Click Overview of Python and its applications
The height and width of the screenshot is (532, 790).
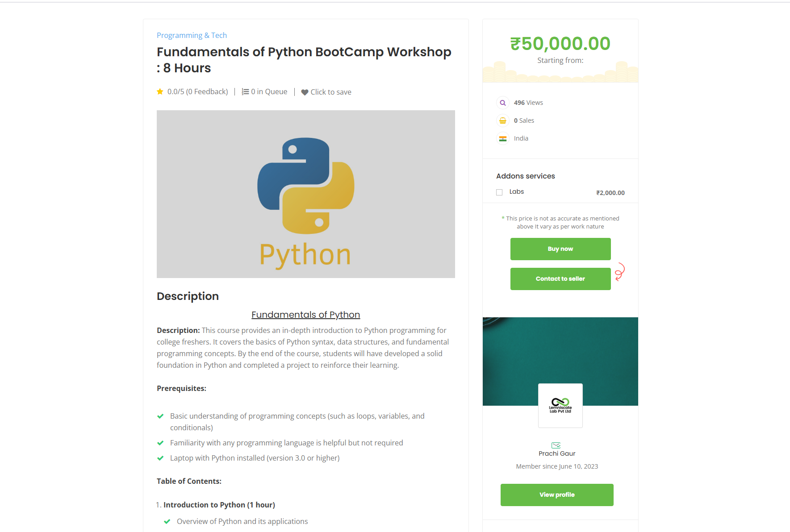242,521
